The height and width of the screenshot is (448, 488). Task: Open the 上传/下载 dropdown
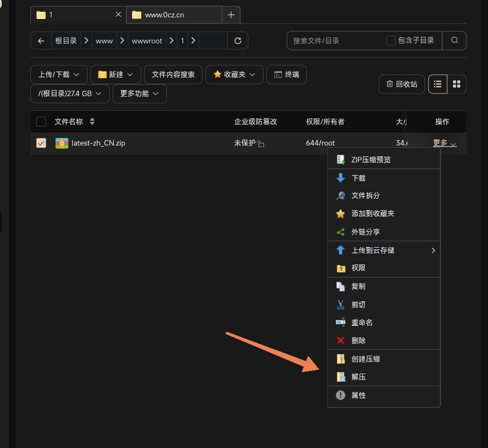(59, 74)
